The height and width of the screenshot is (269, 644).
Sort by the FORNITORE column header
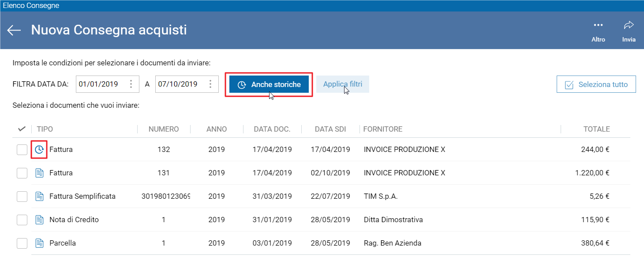coord(383,129)
